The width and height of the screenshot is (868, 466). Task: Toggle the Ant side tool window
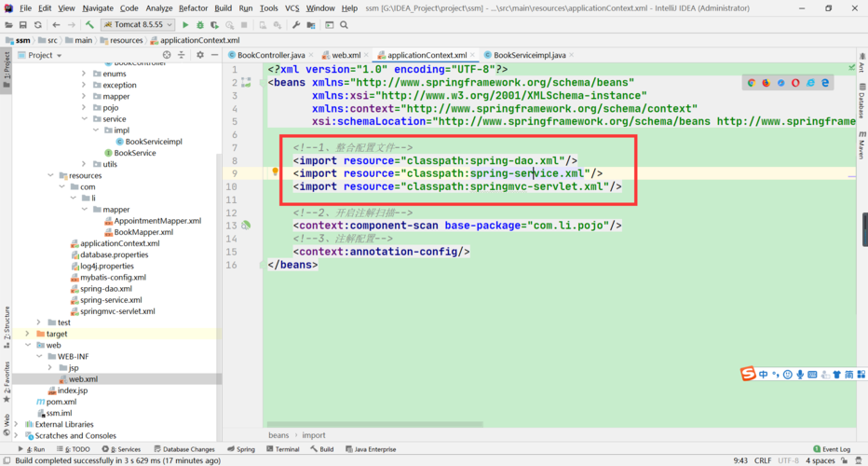click(862, 63)
